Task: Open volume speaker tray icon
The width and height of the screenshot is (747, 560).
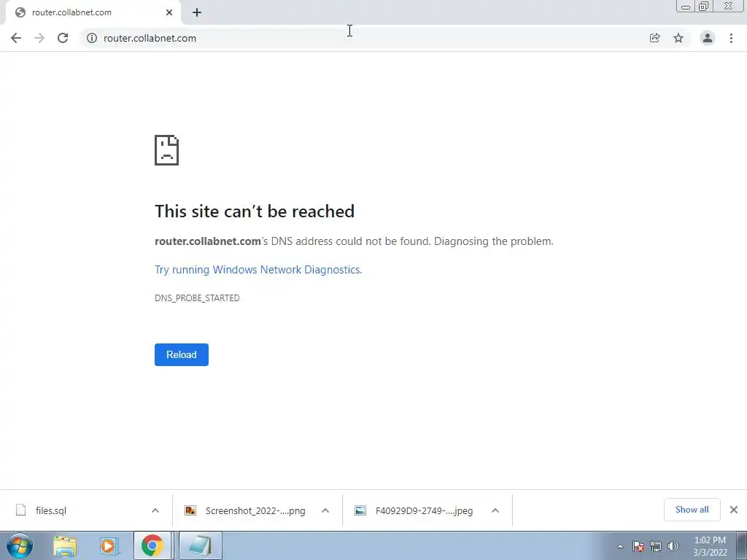Action: (x=673, y=546)
